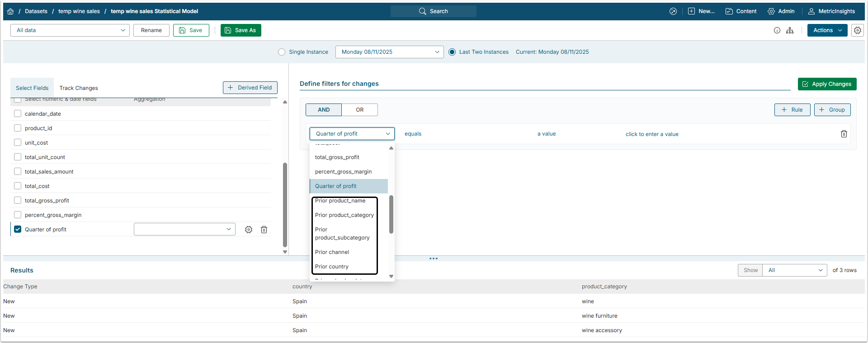Screen dimensions: 868x343
Task: Expand the Monday 08/11/2025 date dropdown
Action: tap(389, 52)
